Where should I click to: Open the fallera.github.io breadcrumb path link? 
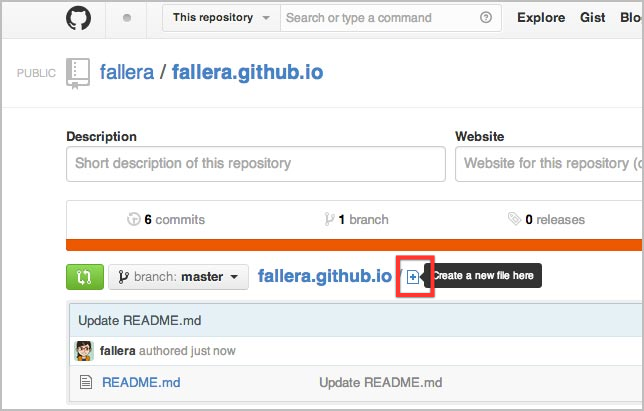click(x=324, y=276)
